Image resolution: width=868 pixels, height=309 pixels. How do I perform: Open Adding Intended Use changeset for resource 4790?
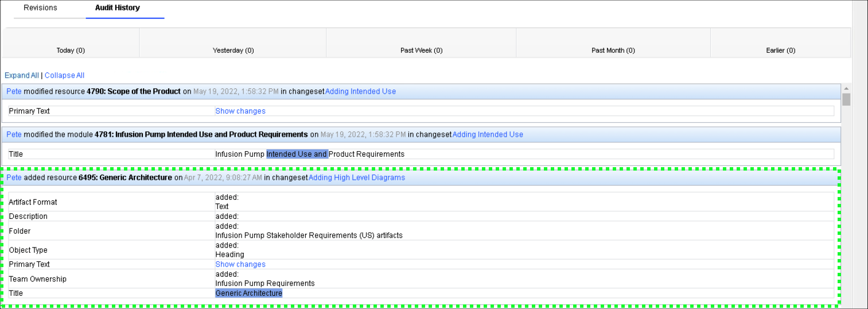(360, 91)
